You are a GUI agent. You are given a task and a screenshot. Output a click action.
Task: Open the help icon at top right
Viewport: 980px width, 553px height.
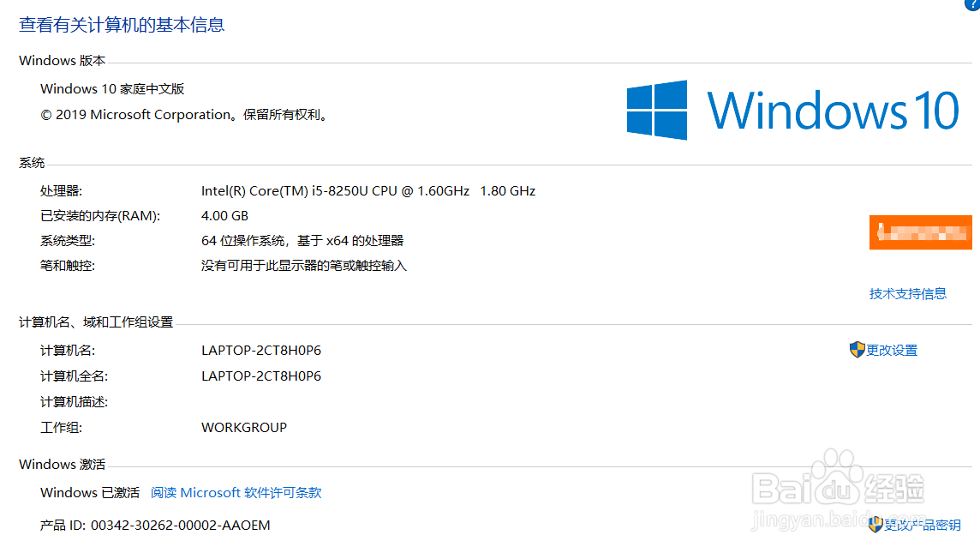click(x=974, y=3)
